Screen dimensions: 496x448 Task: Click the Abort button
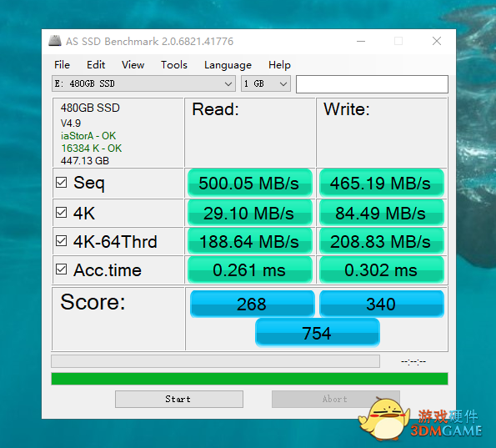pos(336,399)
